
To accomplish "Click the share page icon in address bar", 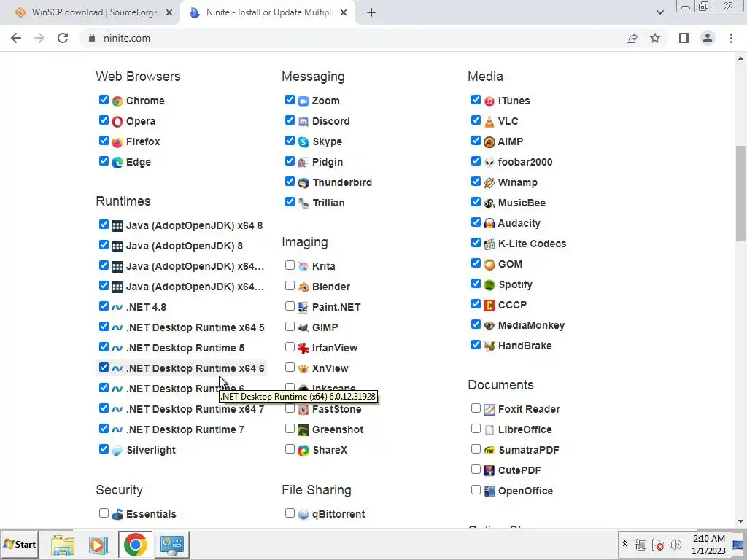I will click(632, 38).
